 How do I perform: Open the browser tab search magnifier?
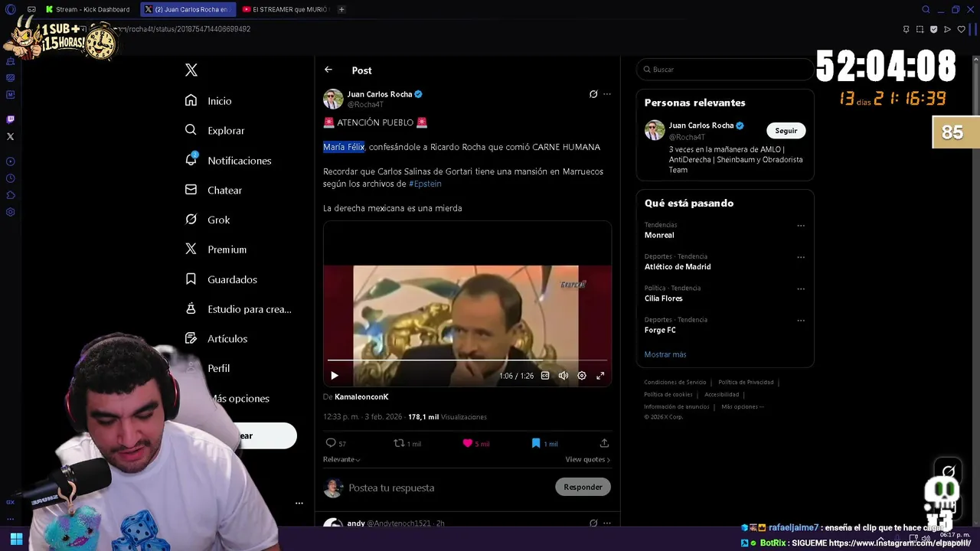click(x=926, y=9)
